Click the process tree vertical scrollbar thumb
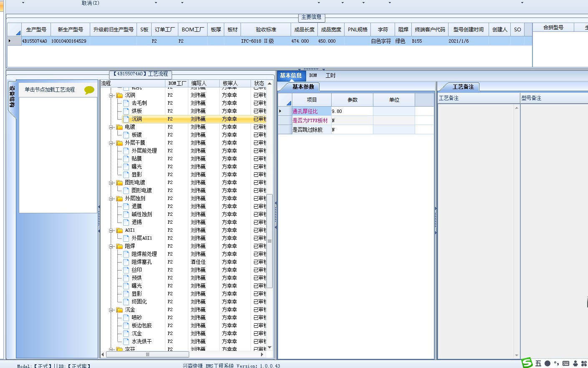This screenshot has width=588, height=368. (x=269, y=241)
